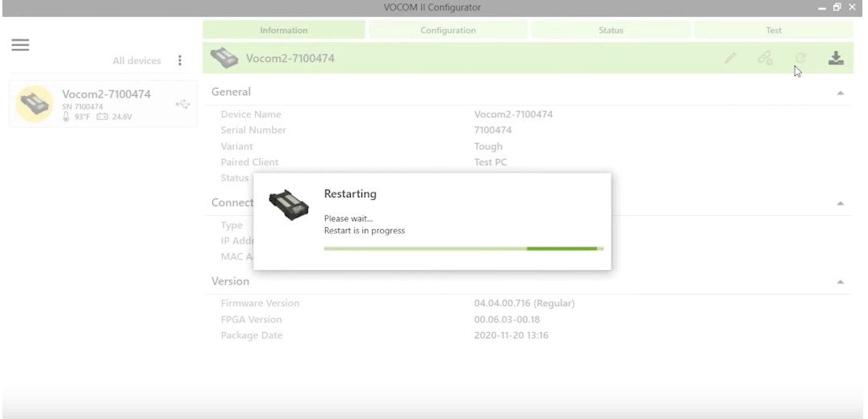Open the All devices options kebab menu
This screenshot has height=419, width=868.
179,60
